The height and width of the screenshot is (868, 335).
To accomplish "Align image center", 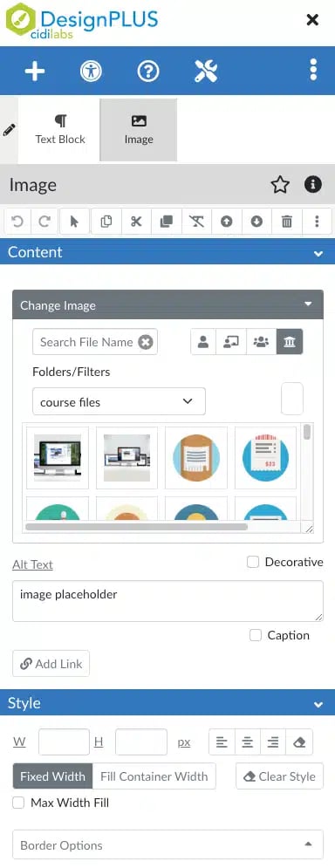I will [x=248, y=743].
